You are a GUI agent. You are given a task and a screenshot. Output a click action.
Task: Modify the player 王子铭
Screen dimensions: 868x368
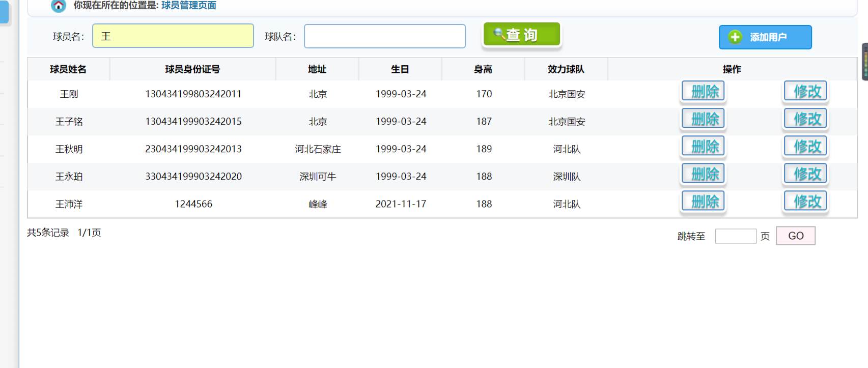tap(805, 119)
